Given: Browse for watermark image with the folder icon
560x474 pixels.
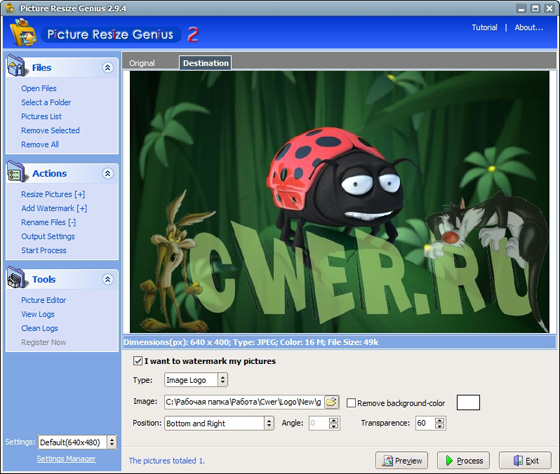Looking at the screenshot, I should click(331, 402).
